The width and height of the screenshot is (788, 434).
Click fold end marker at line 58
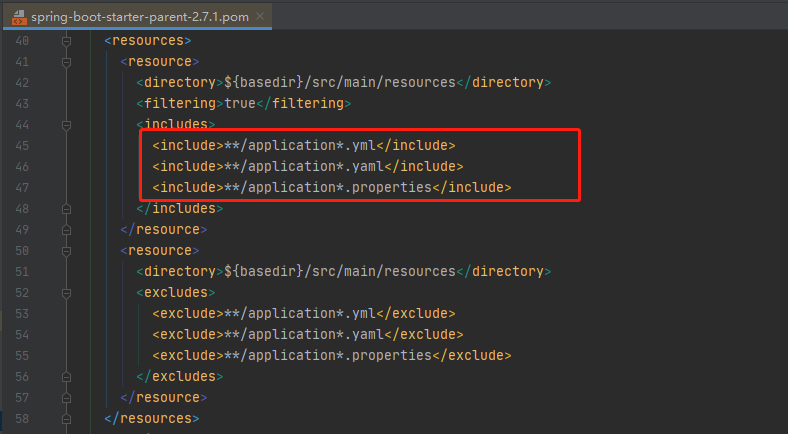[x=66, y=418]
